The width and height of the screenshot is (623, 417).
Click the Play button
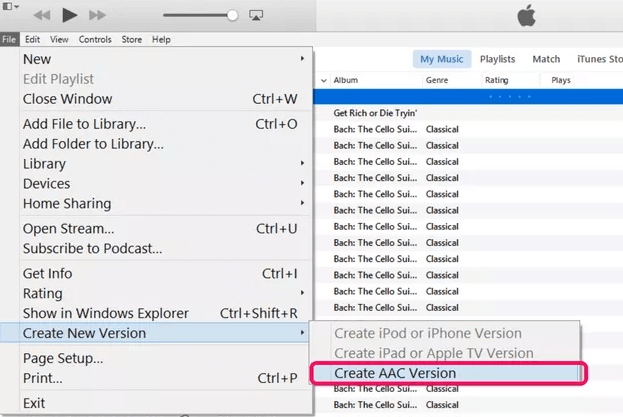(x=69, y=15)
